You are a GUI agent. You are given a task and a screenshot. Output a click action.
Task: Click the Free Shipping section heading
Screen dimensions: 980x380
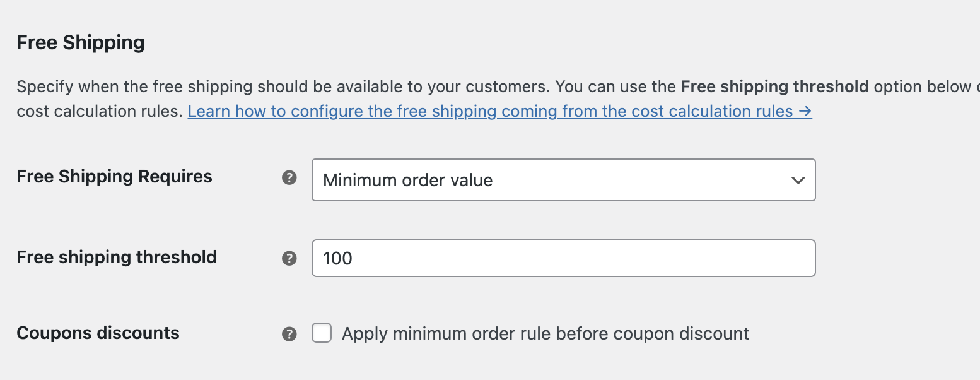[81, 42]
